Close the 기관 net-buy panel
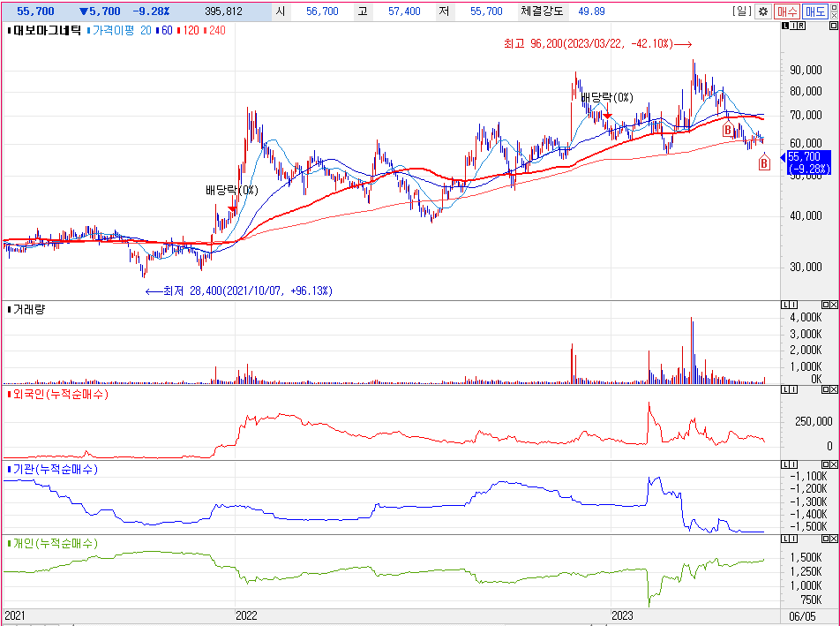 834,464
